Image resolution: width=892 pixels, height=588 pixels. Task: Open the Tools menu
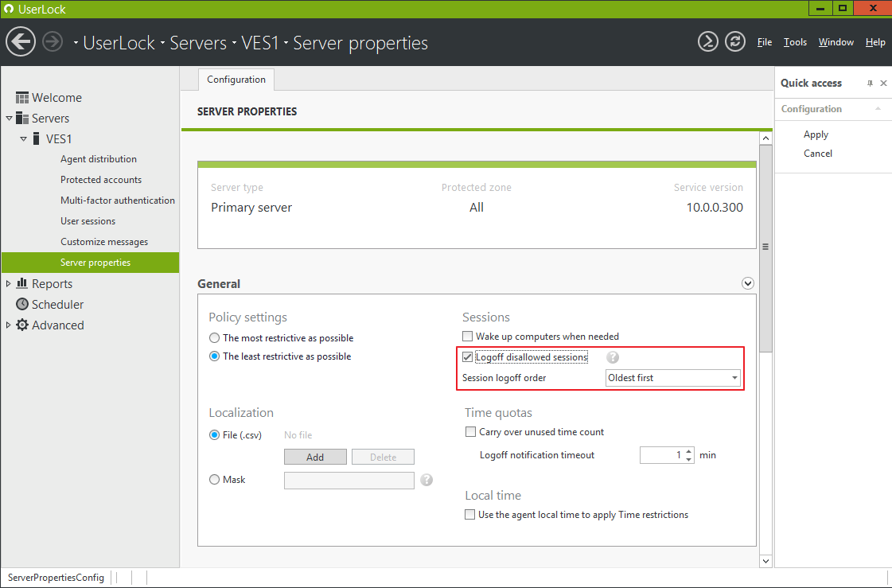(x=795, y=42)
